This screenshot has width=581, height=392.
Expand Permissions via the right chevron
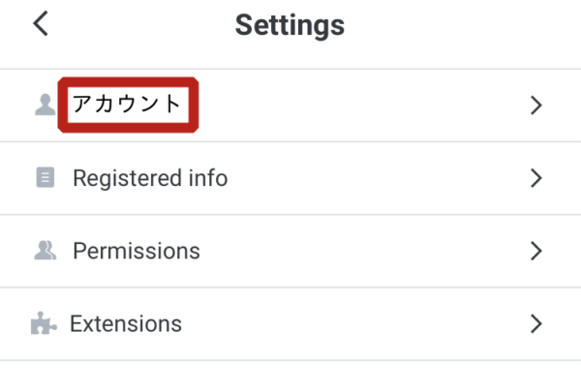click(535, 251)
